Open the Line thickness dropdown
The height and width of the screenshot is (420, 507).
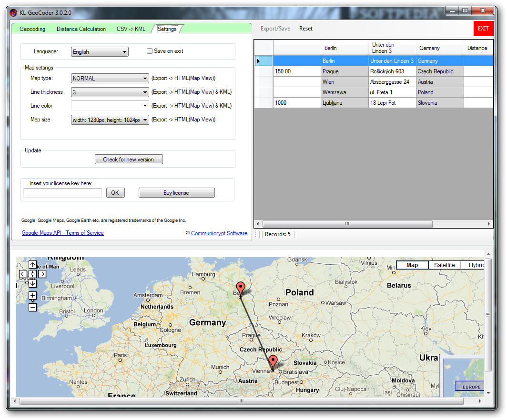coord(110,92)
